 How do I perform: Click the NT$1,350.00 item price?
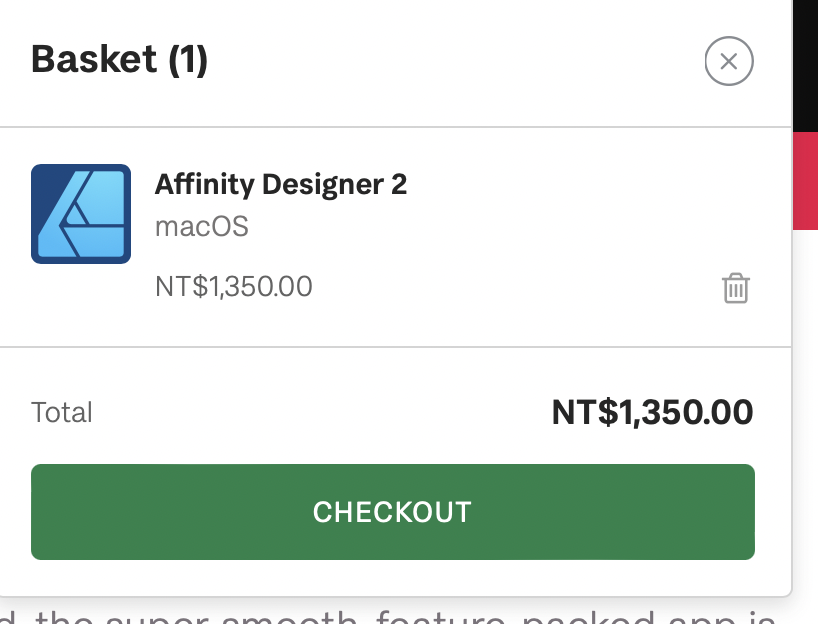click(233, 287)
